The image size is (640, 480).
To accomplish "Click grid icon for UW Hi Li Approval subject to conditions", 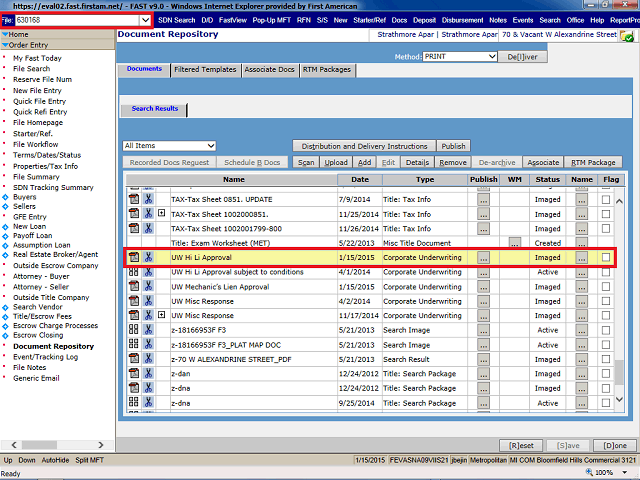I will [134, 272].
